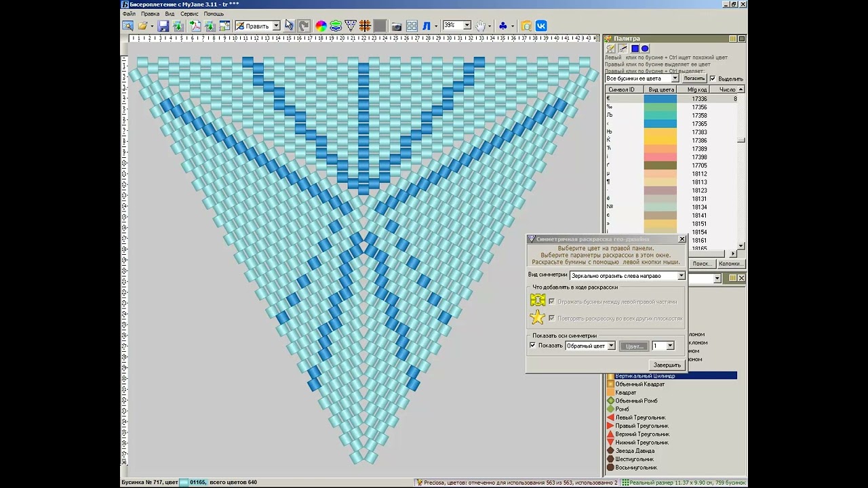Click the Погасить button
Image resolution: width=868 pixels, height=488 pixels.
tap(694, 79)
